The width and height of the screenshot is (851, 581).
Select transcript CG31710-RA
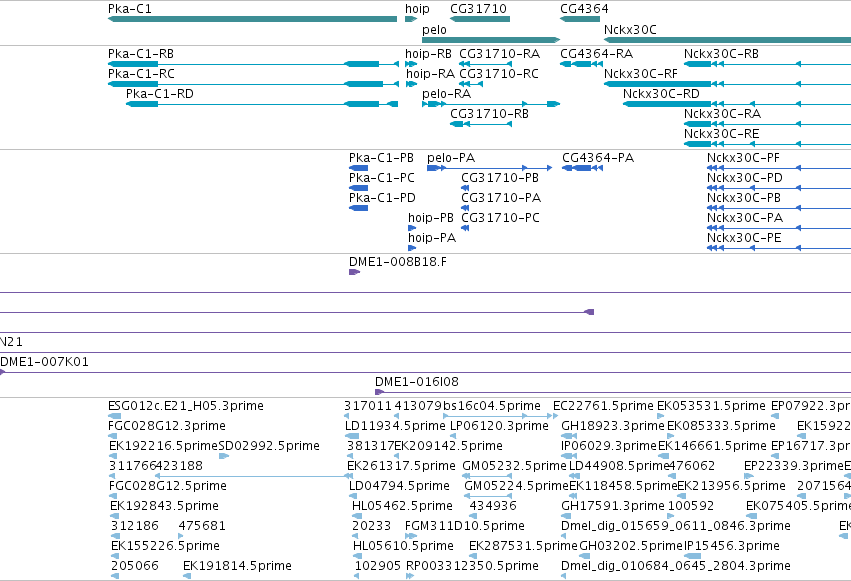pos(499,54)
